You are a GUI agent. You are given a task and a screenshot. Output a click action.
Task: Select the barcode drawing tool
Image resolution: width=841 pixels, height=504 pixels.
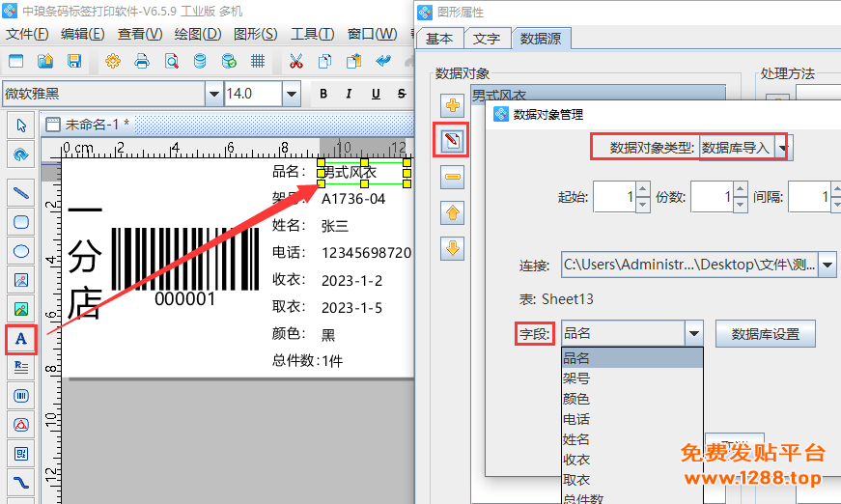click(21, 396)
